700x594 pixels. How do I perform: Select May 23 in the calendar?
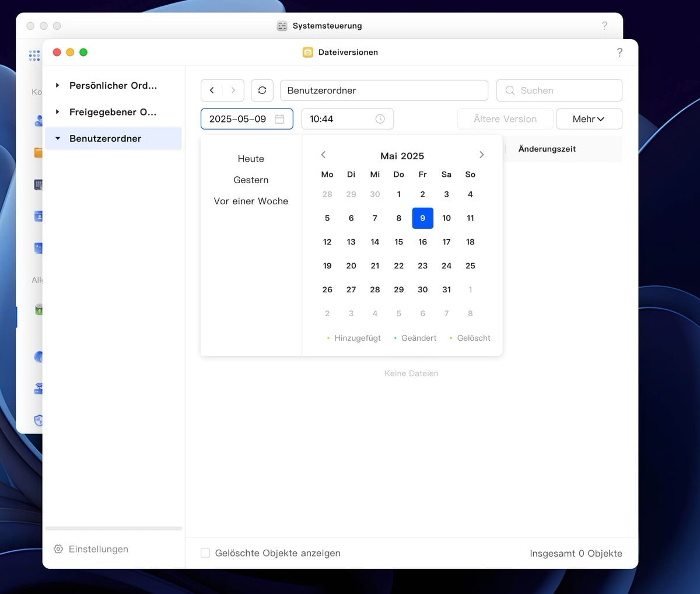tap(422, 266)
